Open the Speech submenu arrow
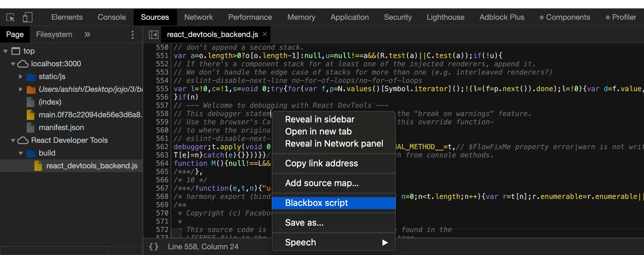Image resolution: width=644 pixels, height=255 pixels. (x=385, y=243)
